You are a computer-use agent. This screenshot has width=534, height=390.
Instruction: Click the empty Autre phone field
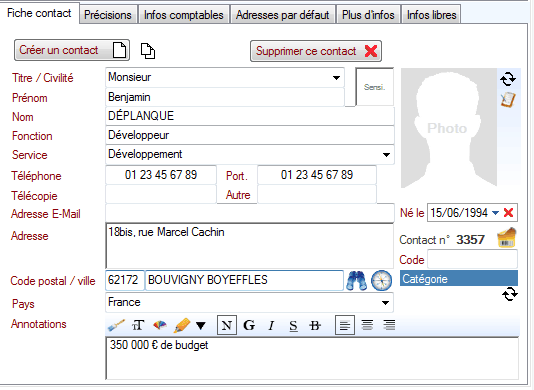[x=317, y=194]
